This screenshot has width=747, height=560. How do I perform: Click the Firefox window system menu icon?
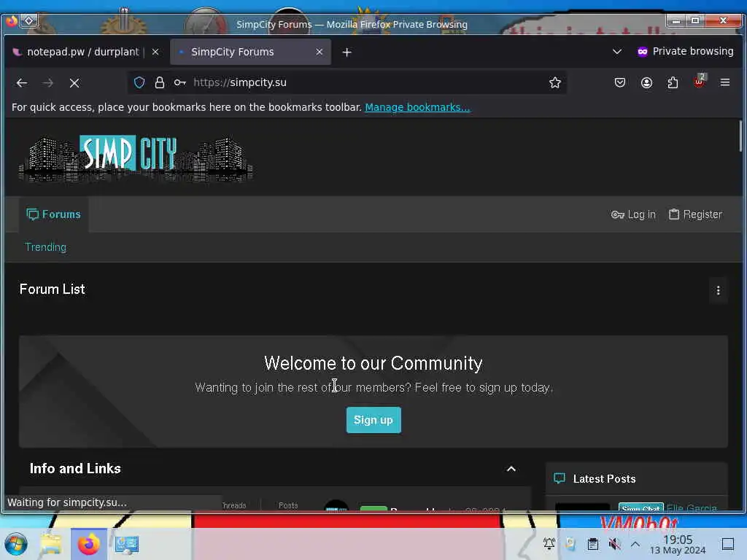[x=12, y=21]
